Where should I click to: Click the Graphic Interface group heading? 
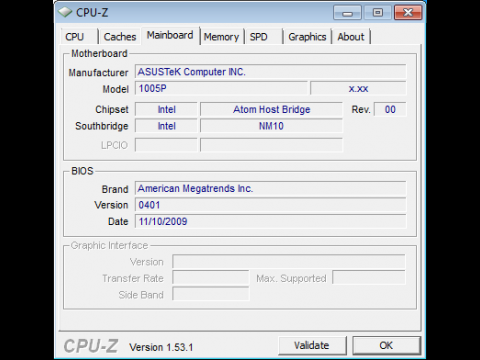coord(109,245)
